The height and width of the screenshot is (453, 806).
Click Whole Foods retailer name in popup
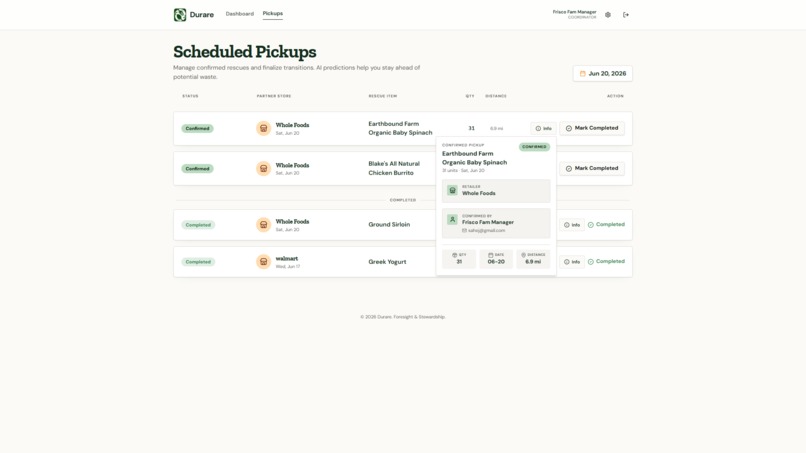479,193
